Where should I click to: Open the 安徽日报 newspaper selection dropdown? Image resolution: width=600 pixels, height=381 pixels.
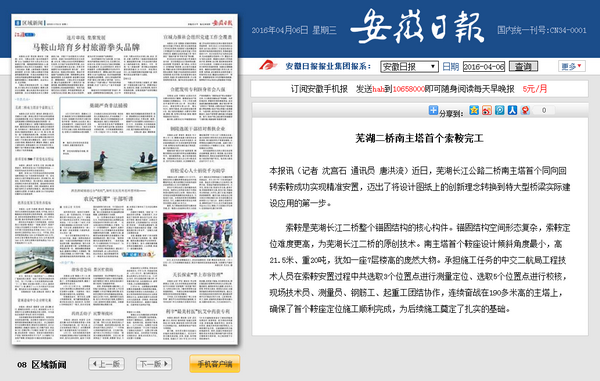[x=409, y=67]
